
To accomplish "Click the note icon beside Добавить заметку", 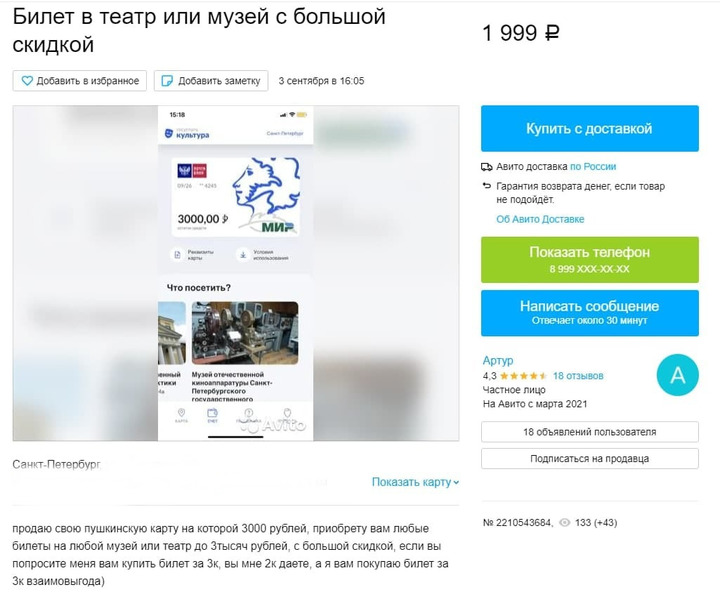I will coord(167,81).
